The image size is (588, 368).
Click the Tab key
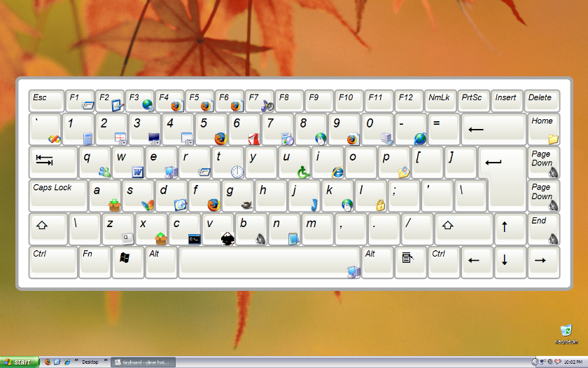pos(53,162)
